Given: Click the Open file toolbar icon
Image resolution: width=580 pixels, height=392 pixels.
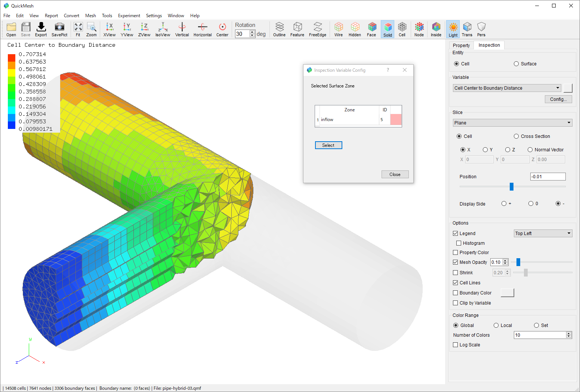Looking at the screenshot, I should (11, 29).
